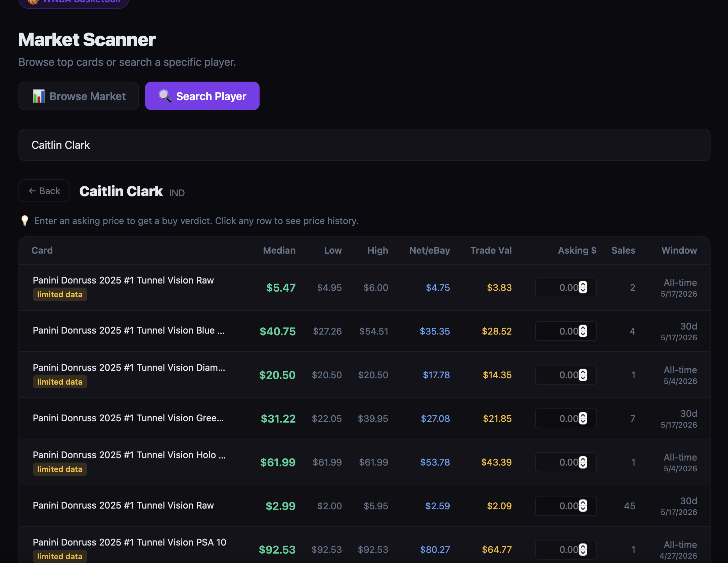728x563 pixels.
Task: Click asking price stepper in the $20.50 row
Action: pos(583,375)
